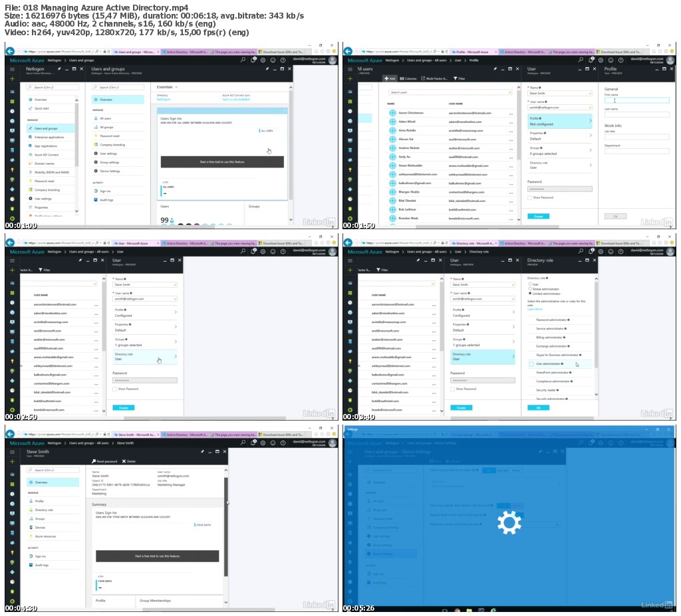Click Ok button in Profile blade
Viewport: 681px width, 616px height.
click(615, 216)
